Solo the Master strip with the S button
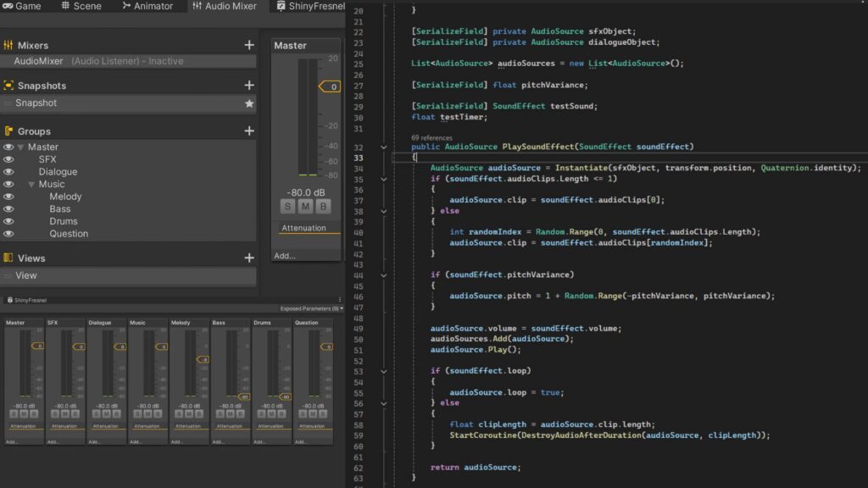 [x=287, y=206]
